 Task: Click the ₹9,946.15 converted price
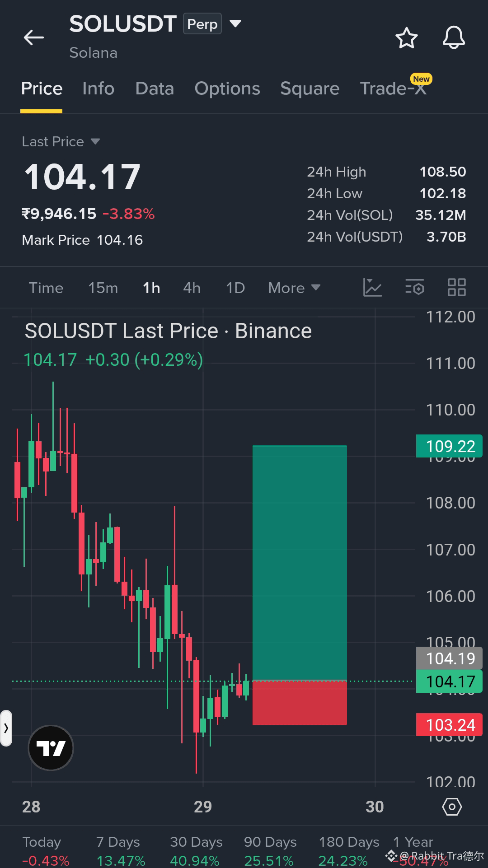pyautogui.click(x=59, y=214)
